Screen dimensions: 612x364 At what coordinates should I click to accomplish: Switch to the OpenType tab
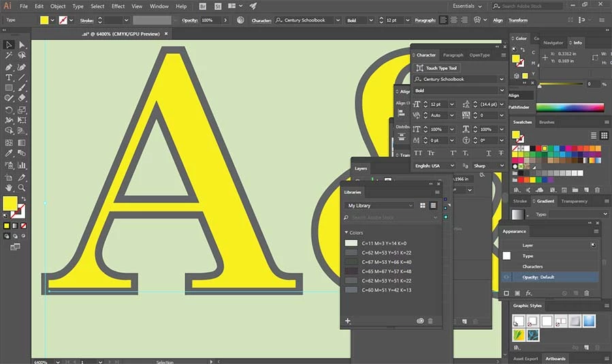479,55
